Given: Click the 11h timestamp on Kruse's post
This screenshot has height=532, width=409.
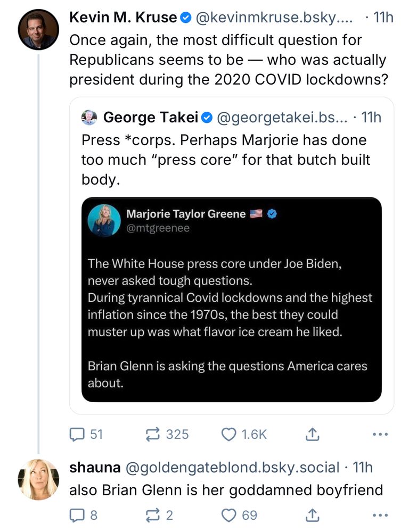Looking at the screenshot, I should click(x=382, y=18).
